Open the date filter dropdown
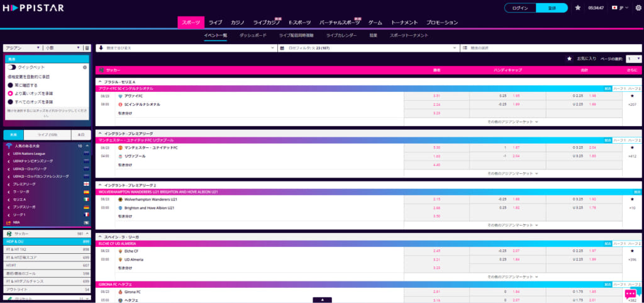The height and width of the screenshot is (303, 644). (x=368, y=48)
